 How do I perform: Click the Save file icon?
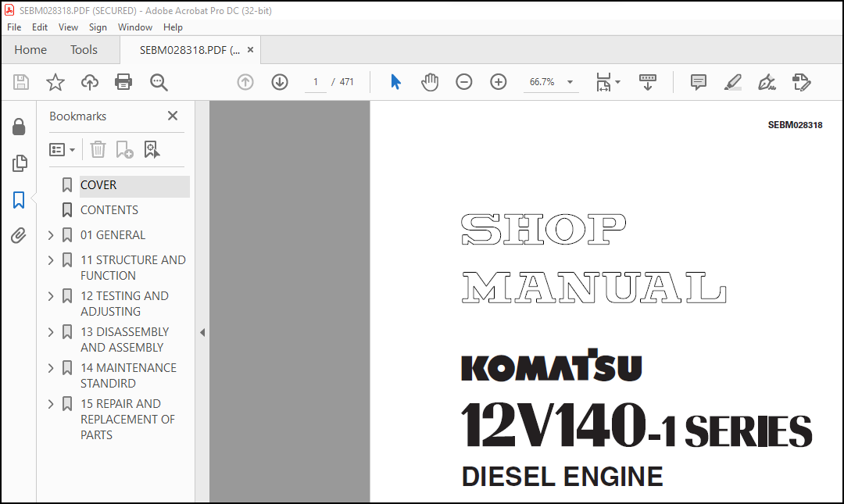click(x=21, y=82)
